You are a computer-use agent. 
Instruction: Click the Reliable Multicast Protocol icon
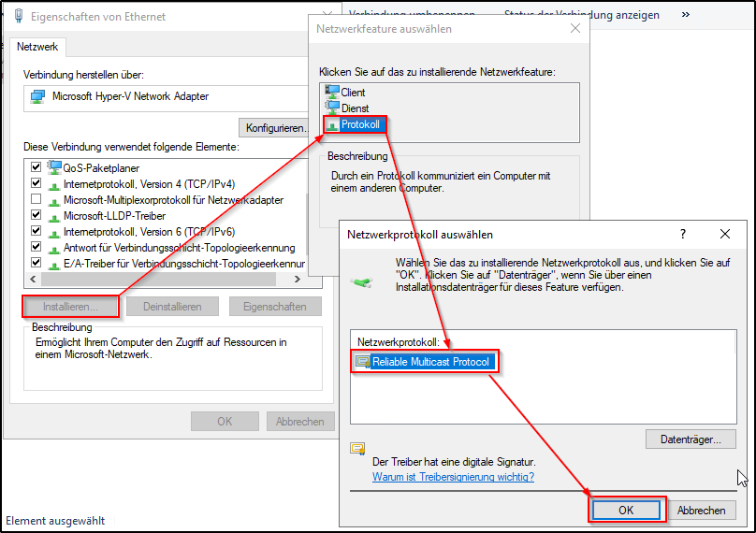[x=363, y=362]
